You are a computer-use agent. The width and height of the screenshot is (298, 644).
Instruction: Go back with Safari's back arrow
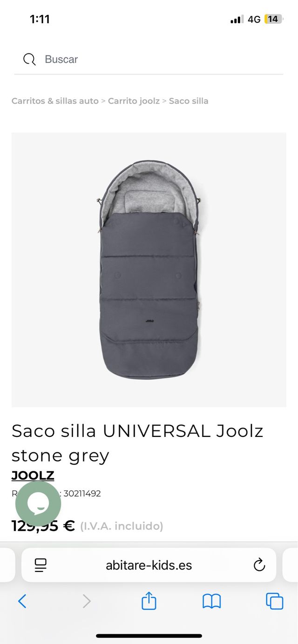pyautogui.click(x=22, y=601)
